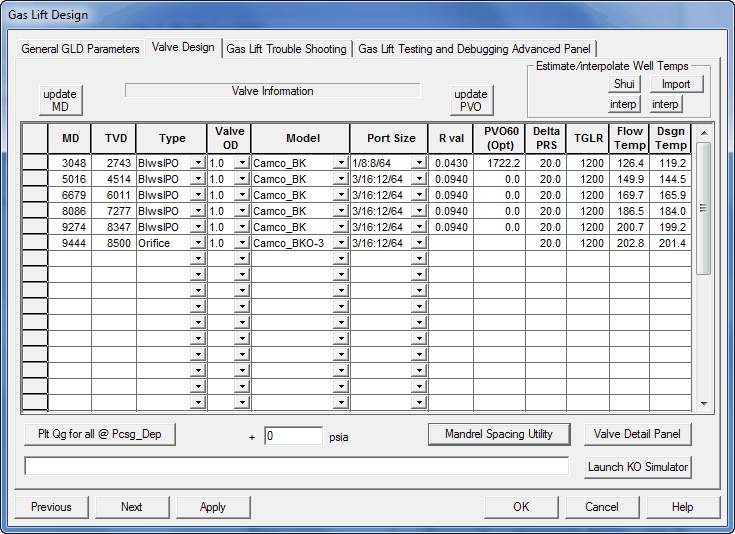Select the MD cell containing 3048
This screenshot has height=534, width=735.
coord(70,162)
